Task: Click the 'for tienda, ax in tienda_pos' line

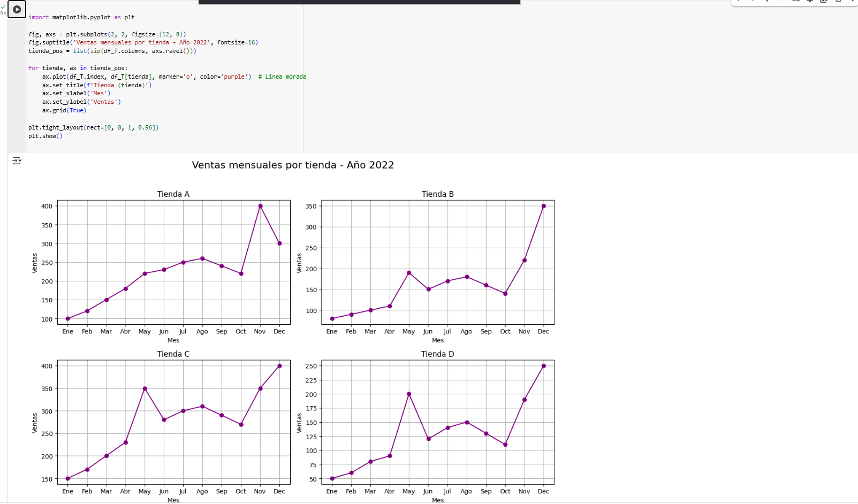Action: point(78,68)
